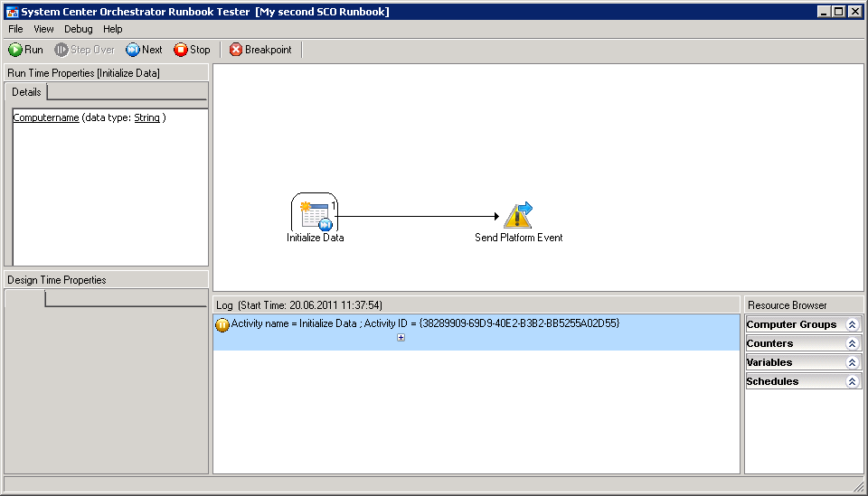Select the Initialize Data log entry row
This screenshot has width=868, height=496.
point(542,324)
